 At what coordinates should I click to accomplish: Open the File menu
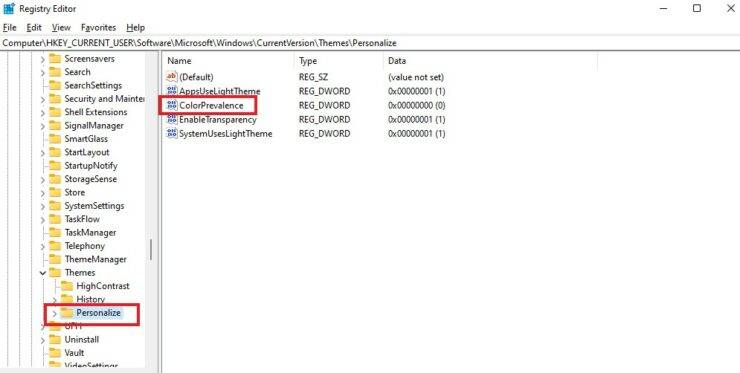point(9,27)
